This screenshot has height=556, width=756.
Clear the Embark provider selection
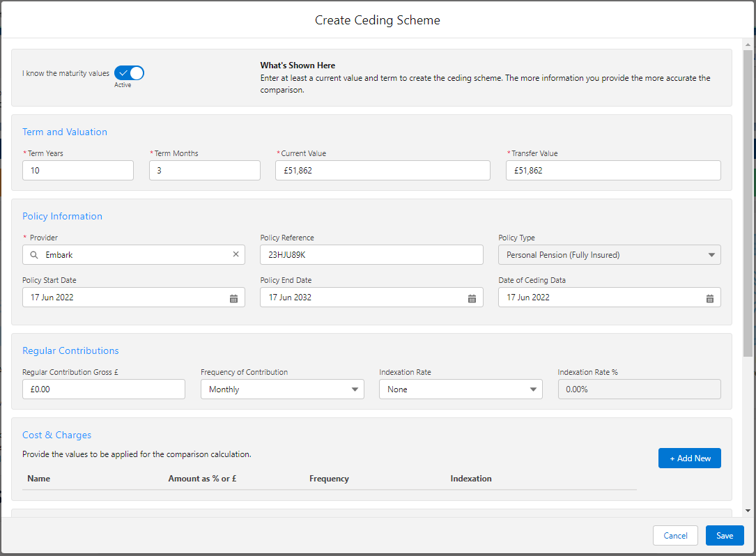[236, 255]
